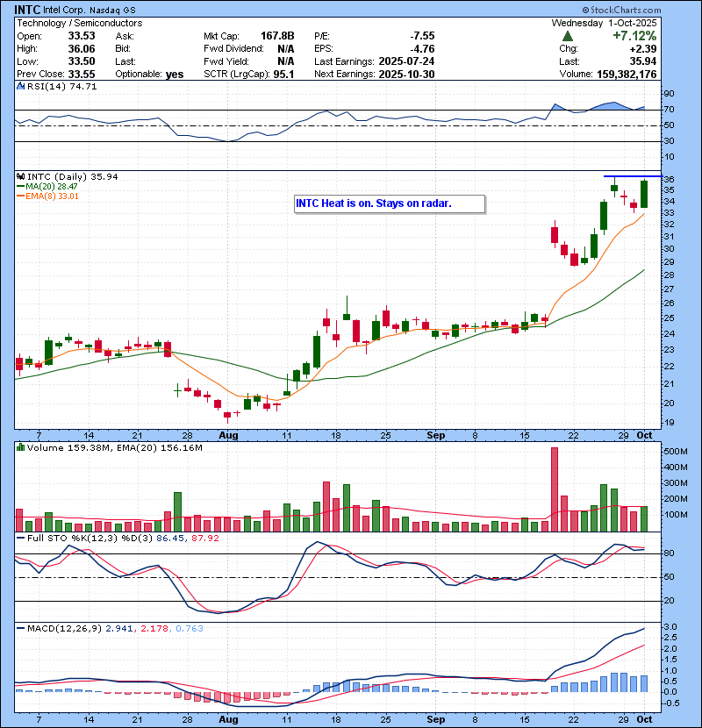The image size is (702, 728).
Task: Click the Next Earnings 2025-10-30 date
Action: tap(406, 75)
